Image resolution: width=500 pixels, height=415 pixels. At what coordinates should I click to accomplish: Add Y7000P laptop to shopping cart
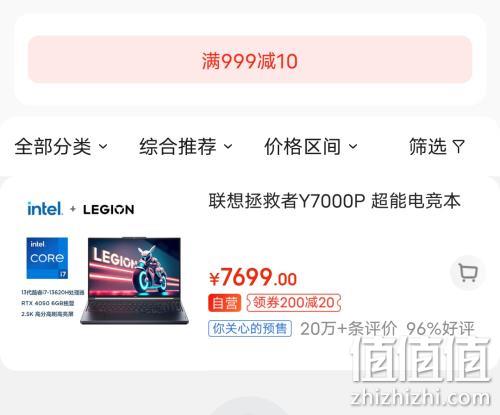(x=468, y=273)
